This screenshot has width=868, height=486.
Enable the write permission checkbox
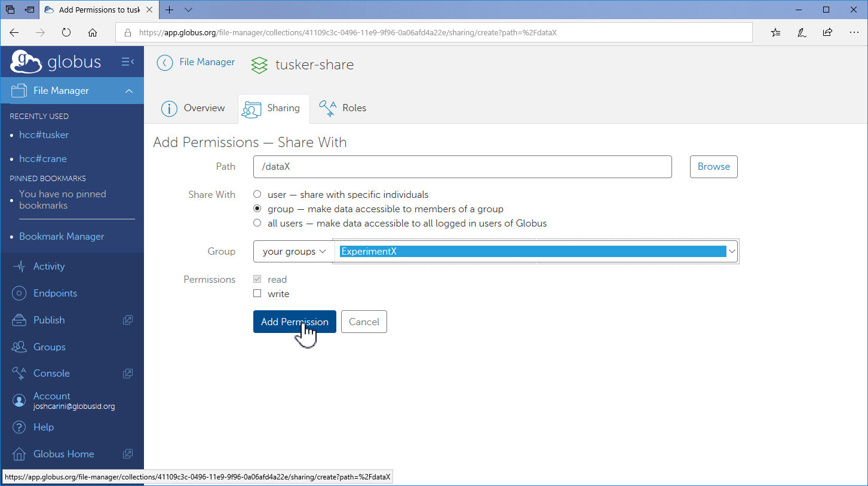(257, 294)
